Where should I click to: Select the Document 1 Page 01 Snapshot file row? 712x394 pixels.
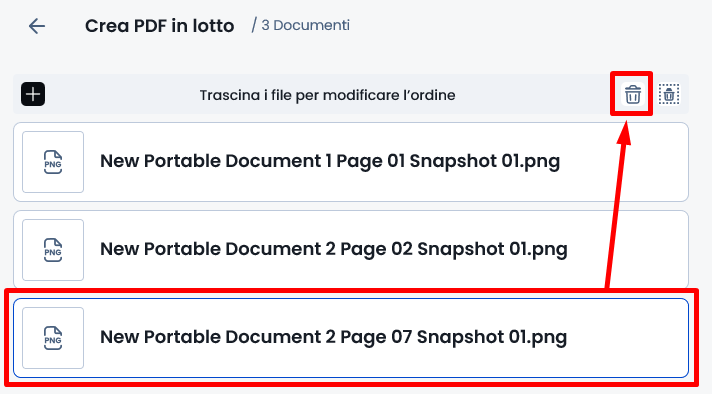pyautogui.click(x=351, y=162)
